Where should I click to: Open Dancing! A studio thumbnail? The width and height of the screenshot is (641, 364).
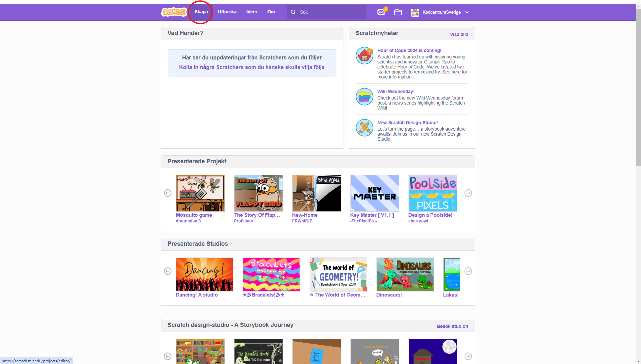click(204, 274)
